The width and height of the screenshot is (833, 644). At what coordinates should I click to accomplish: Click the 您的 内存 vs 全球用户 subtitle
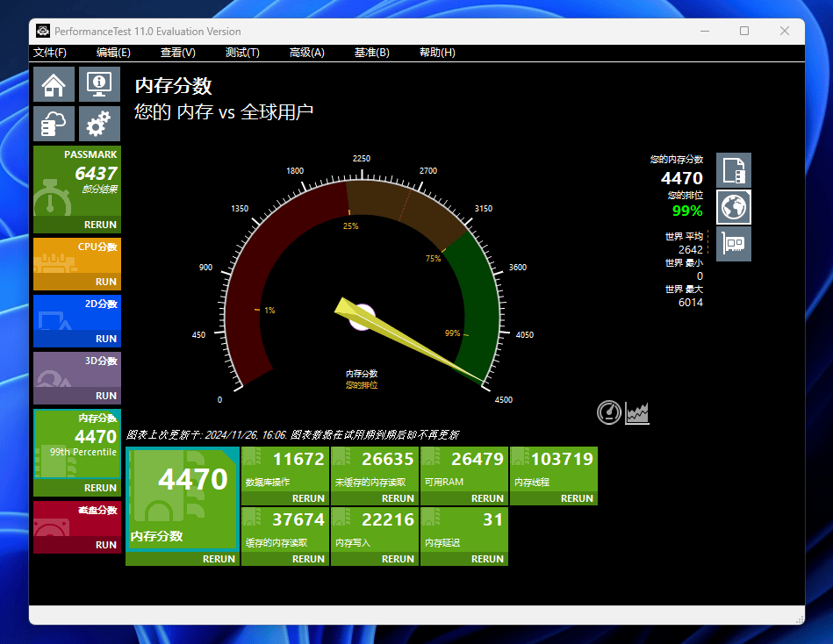(x=224, y=112)
